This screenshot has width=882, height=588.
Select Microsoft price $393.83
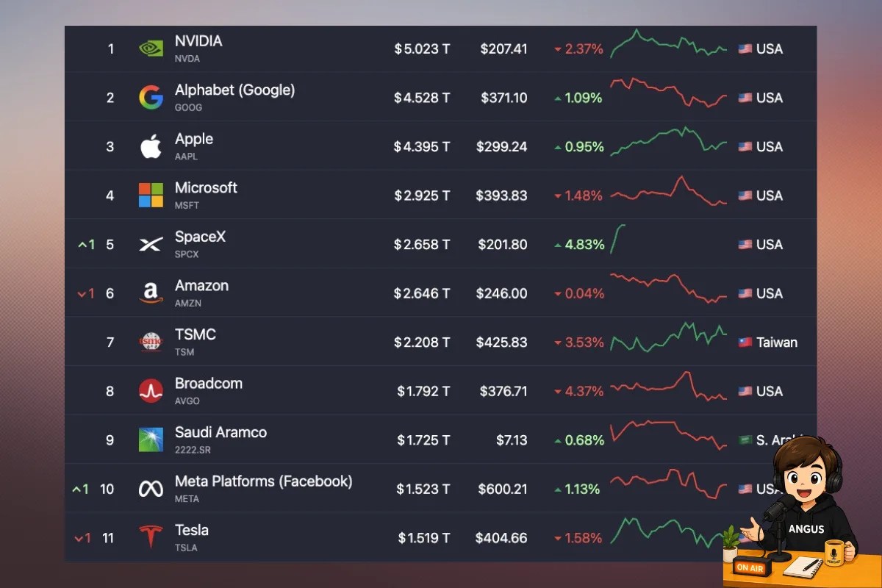coord(501,196)
